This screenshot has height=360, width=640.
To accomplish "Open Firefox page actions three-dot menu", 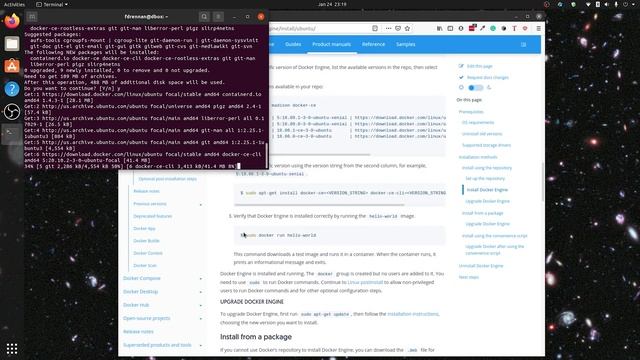I will tap(388, 29).
